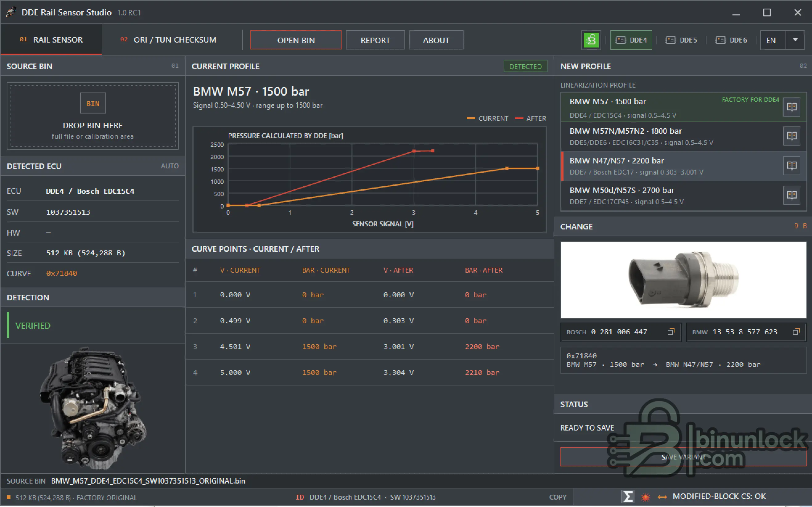812x507 pixels.
Task: Click the V · CURRENT column header
Action: [x=240, y=270]
